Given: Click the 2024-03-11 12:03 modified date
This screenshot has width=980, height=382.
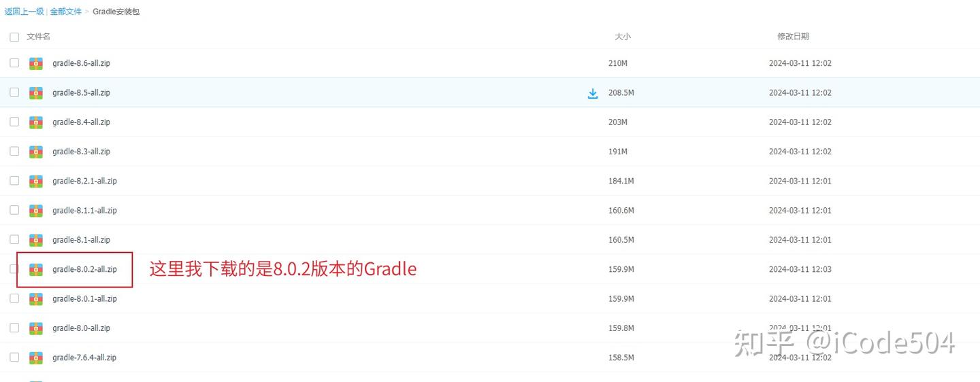Looking at the screenshot, I should 800,269.
